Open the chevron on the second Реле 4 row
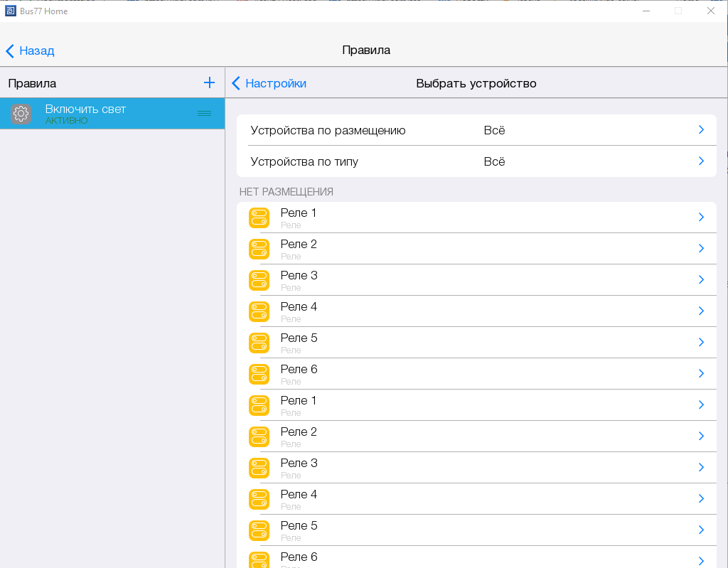This screenshot has width=728, height=568. (701, 498)
